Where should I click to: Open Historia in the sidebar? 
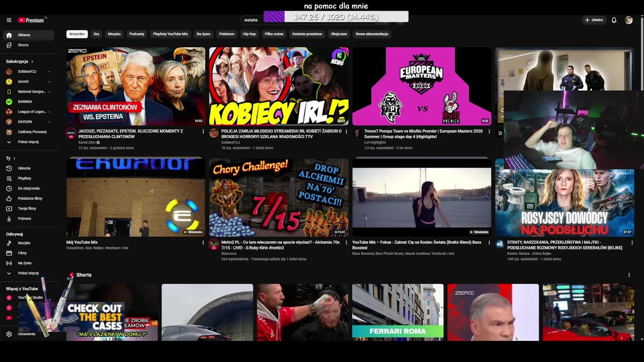29,168
